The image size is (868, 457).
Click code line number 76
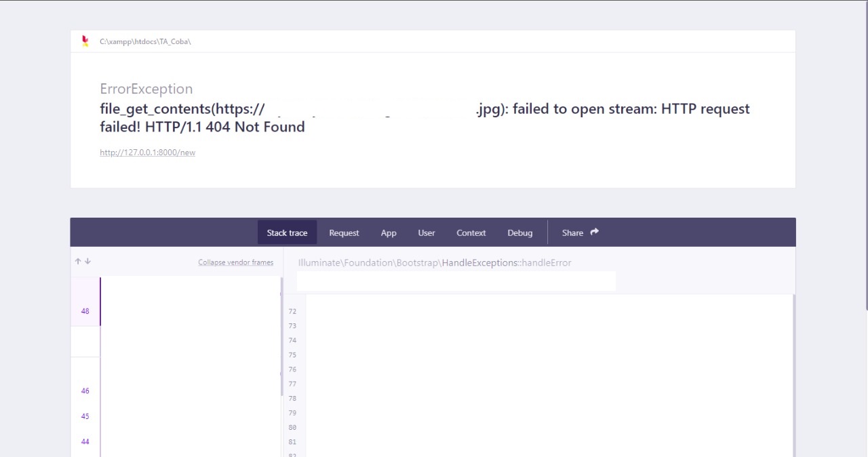point(292,370)
